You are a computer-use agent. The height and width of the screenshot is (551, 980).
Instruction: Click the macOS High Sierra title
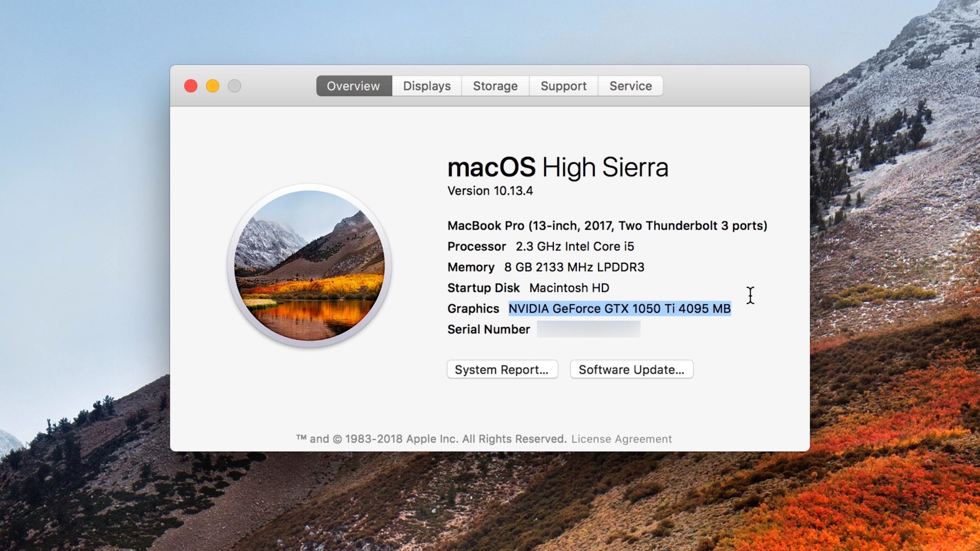[x=557, y=167]
